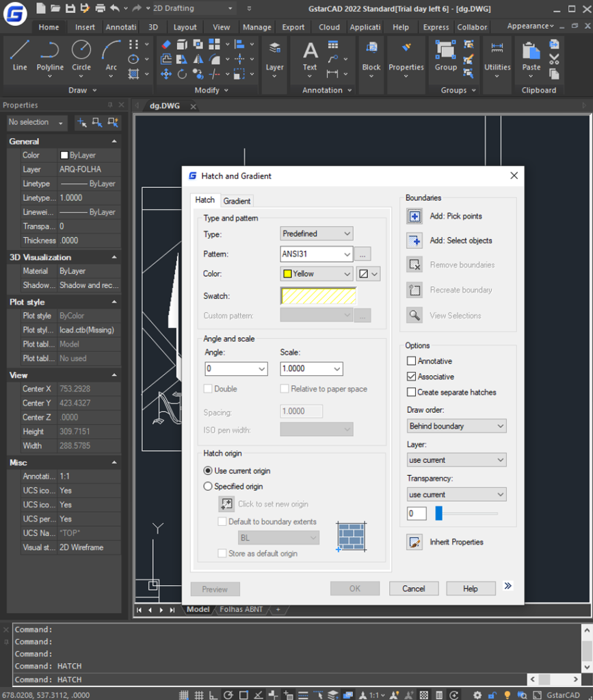Open the Insert ribbon tab

coord(85,27)
